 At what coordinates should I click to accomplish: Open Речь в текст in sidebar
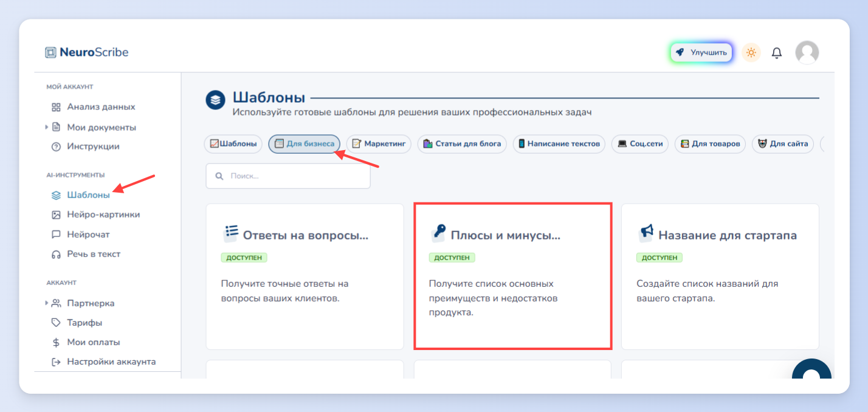pyautogui.click(x=94, y=254)
